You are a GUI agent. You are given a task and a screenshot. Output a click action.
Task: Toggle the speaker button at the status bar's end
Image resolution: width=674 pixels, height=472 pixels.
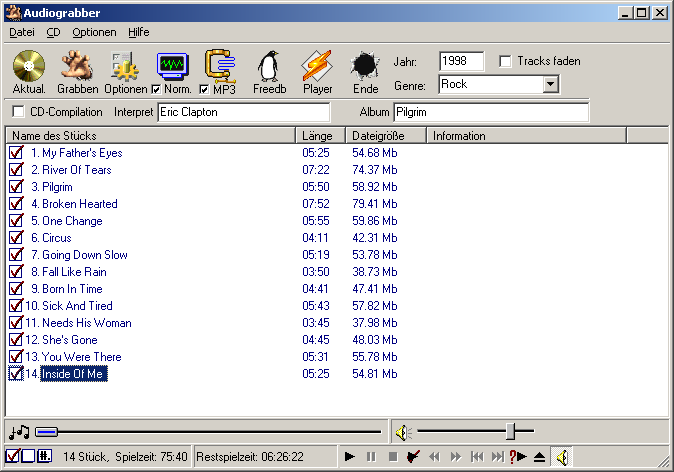(x=562, y=457)
